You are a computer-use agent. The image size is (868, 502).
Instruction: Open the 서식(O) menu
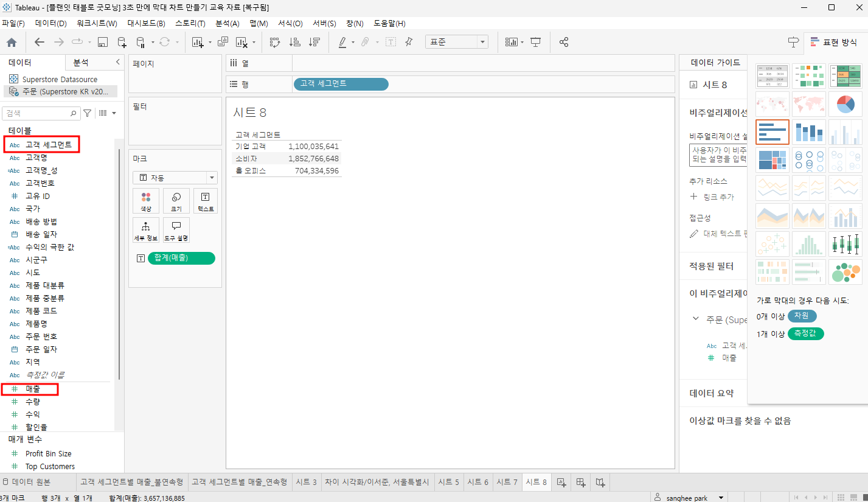pyautogui.click(x=290, y=24)
